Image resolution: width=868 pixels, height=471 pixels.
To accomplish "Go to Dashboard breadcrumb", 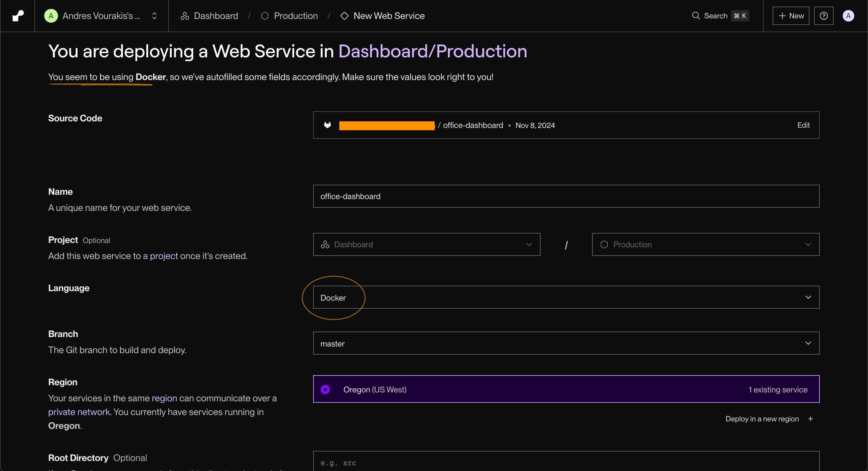I will click(x=216, y=16).
